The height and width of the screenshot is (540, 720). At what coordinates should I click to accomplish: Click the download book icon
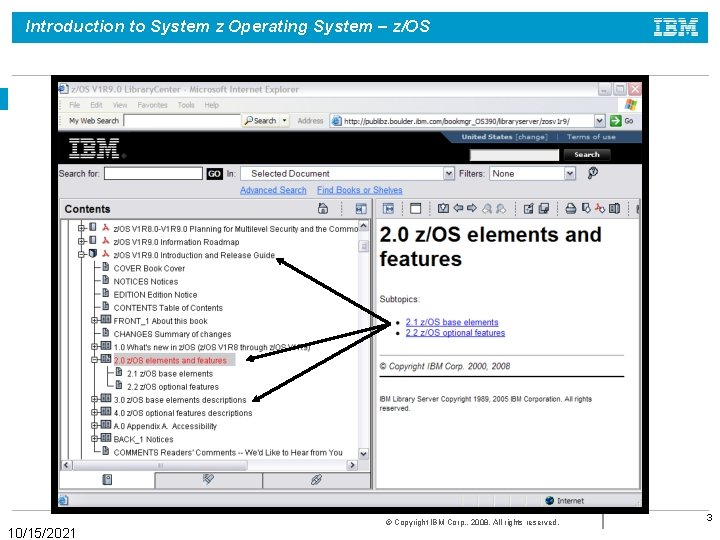pyautogui.click(x=586, y=208)
